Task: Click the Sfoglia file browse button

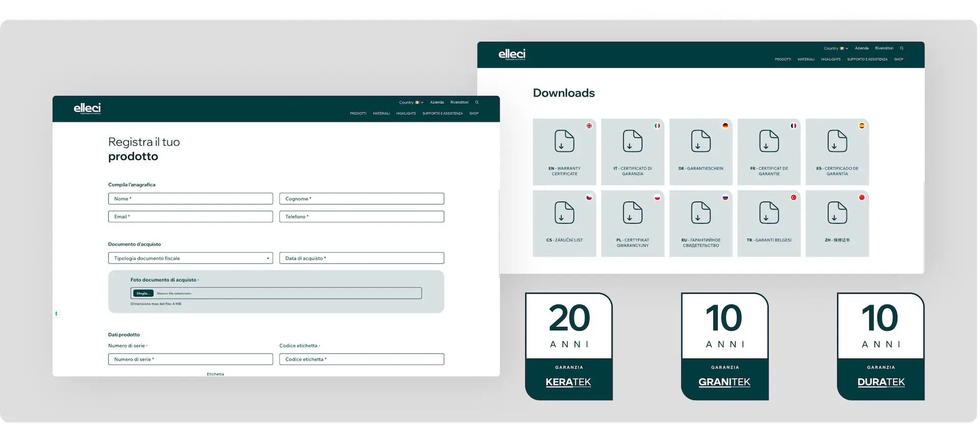Action: 143,294
